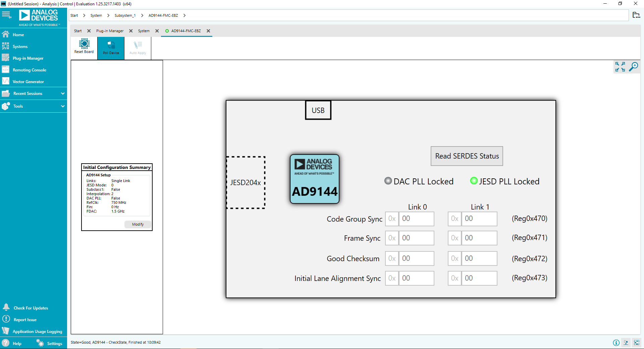Click the Read SERDES Status button
This screenshot has height=349, width=644.
pos(467,156)
